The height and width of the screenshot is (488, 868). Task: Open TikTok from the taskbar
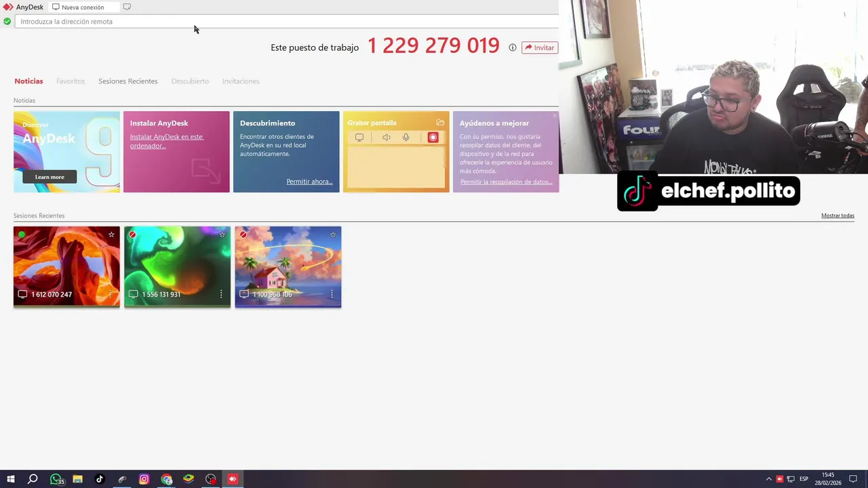pyautogui.click(x=100, y=479)
